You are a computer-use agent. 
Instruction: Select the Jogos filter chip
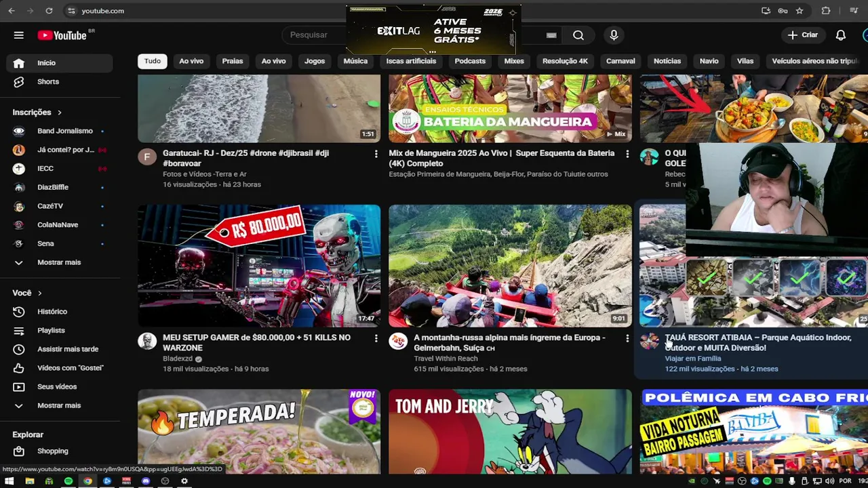pyautogui.click(x=315, y=61)
